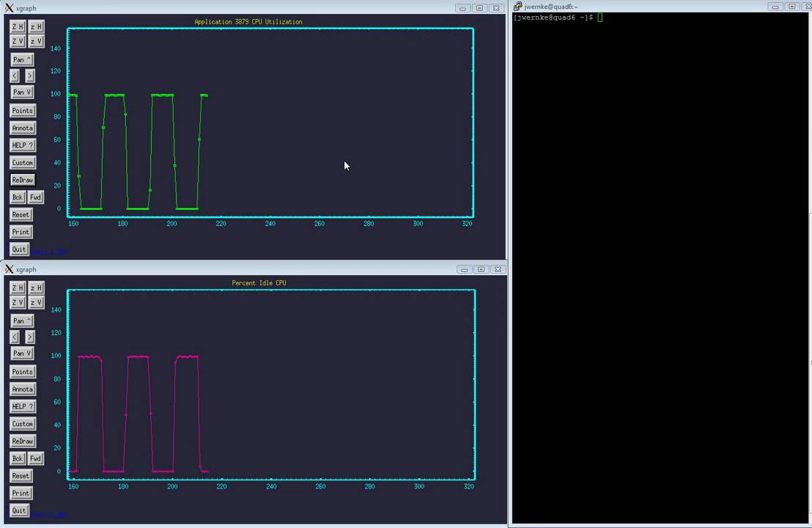Maximize the bottom xgraph window
The image size is (812, 528).
pyautogui.click(x=481, y=269)
